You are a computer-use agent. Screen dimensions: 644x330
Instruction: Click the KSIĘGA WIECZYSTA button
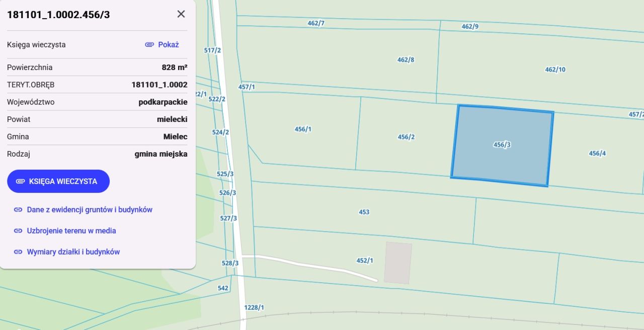pyautogui.click(x=58, y=181)
